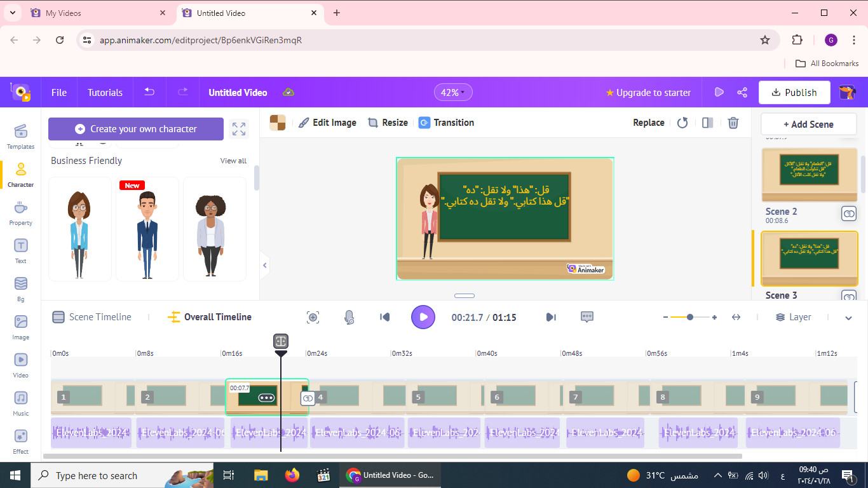
Task: Open the Text sidebar panel
Action: point(20,251)
